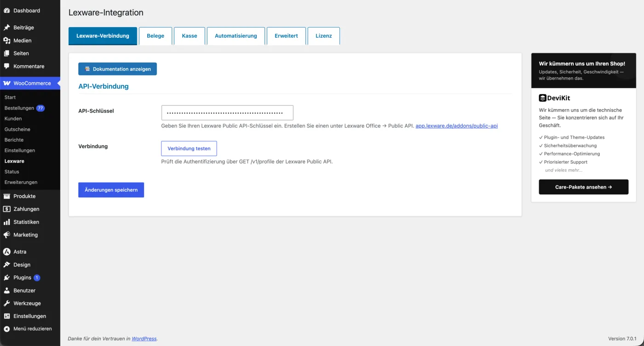Open Statistiken via its bar chart icon
Screen dimensions: 644x346
[6, 222]
